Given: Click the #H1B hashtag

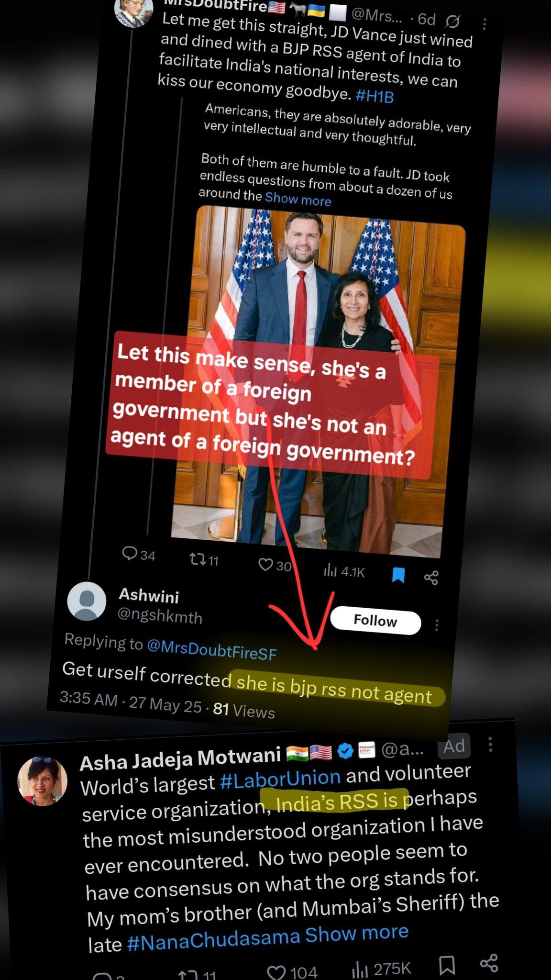Looking at the screenshot, I should [375, 96].
